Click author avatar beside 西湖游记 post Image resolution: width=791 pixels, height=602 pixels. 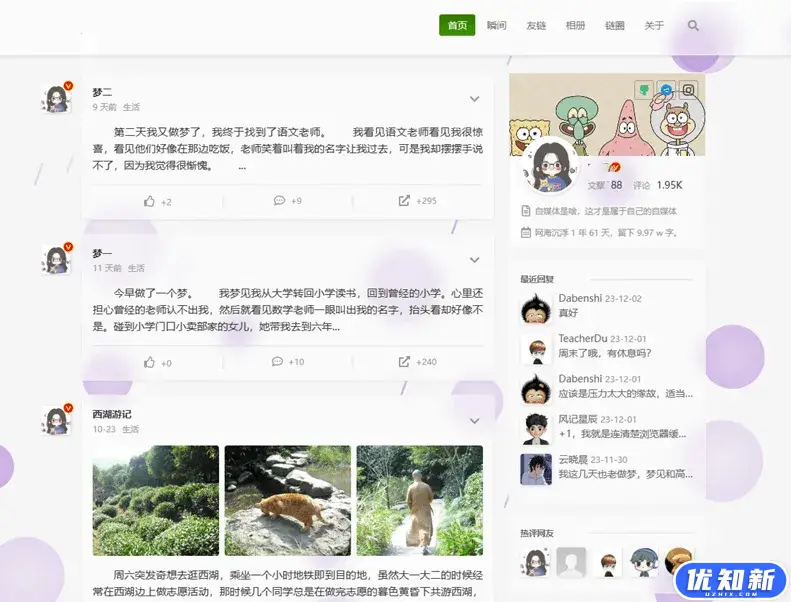pos(56,420)
